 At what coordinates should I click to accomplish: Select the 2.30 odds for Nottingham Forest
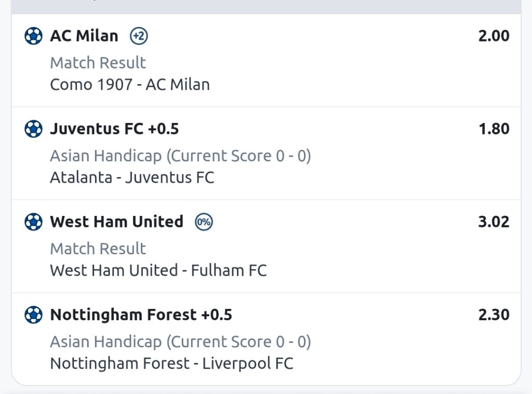click(494, 315)
